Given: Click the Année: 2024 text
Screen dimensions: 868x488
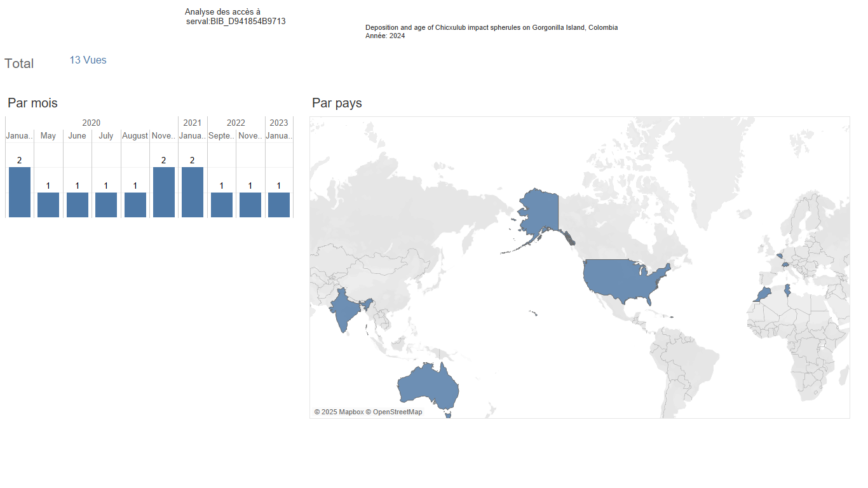Looking at the screenshot, I should pos(385,36).
